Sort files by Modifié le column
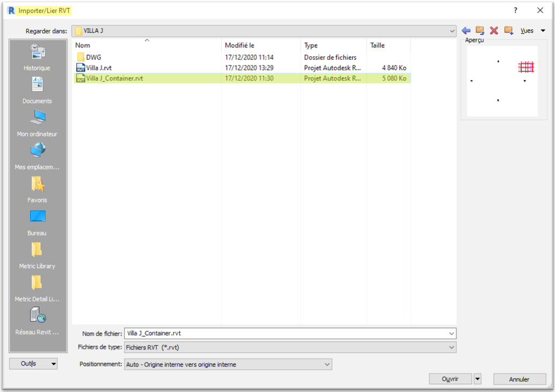The width and height of the screenshot is (555, 392). coord(239,46)
